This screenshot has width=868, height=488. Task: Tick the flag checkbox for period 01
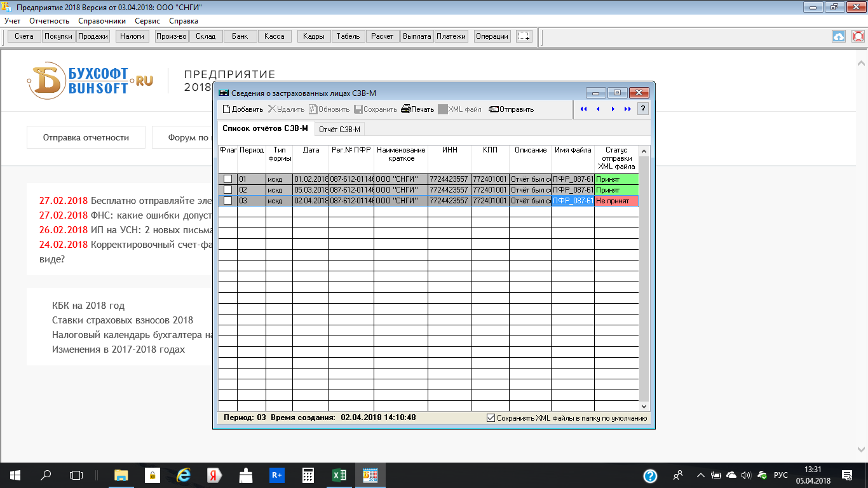227,179
